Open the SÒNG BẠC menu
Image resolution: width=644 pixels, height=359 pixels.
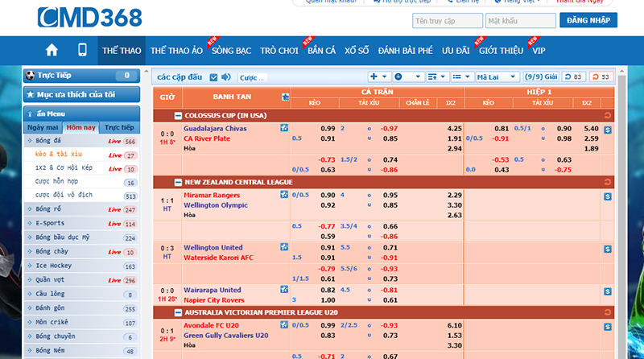pyautogui.click(x=231, y=51)
